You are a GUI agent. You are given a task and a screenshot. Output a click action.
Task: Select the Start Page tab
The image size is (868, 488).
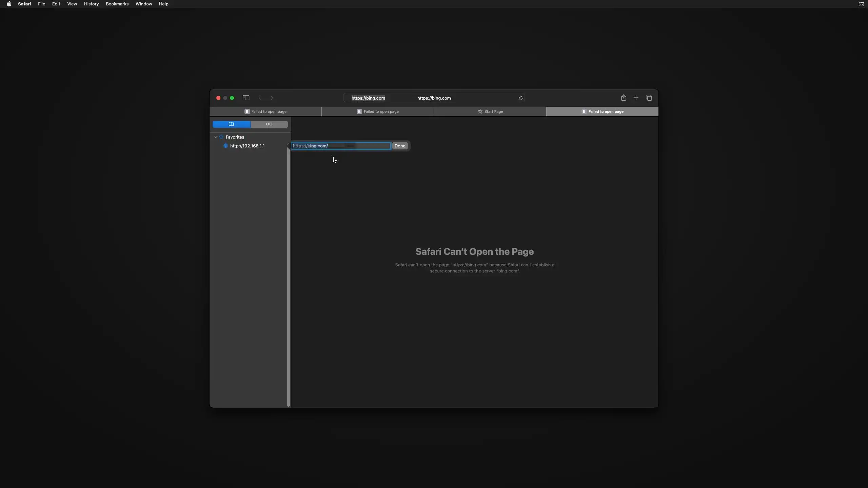click(x=490, y=111)
